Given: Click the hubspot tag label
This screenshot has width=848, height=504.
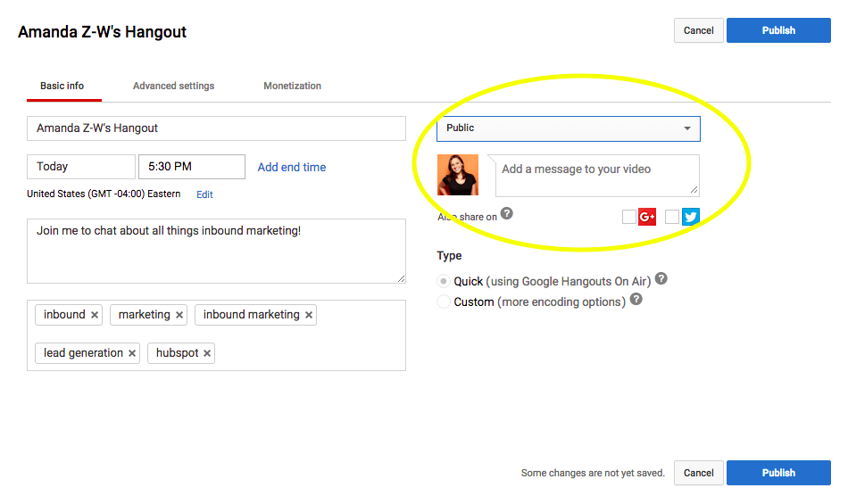Looking at the screenshot, I should click(x=178, y=353).
